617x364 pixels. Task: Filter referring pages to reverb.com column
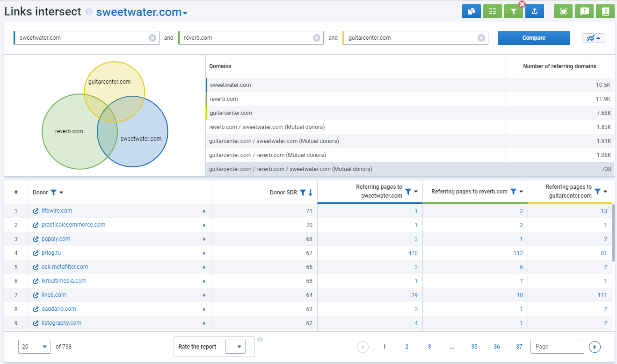coord(513,192)
